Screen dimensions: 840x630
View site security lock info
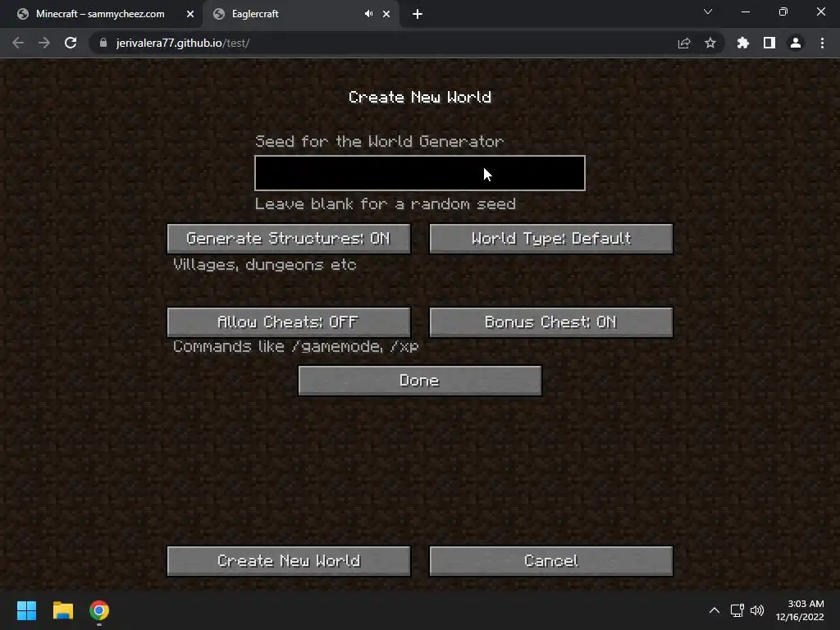103,43
